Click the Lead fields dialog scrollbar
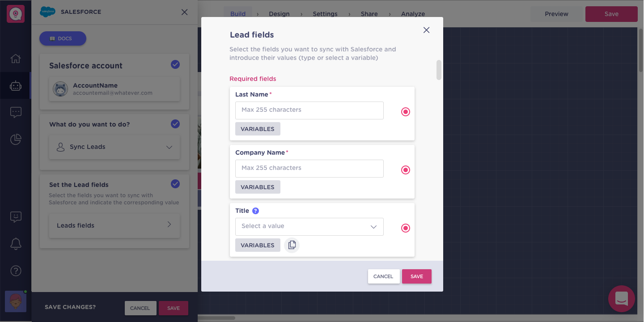644x322 pixels. [439, 70]
